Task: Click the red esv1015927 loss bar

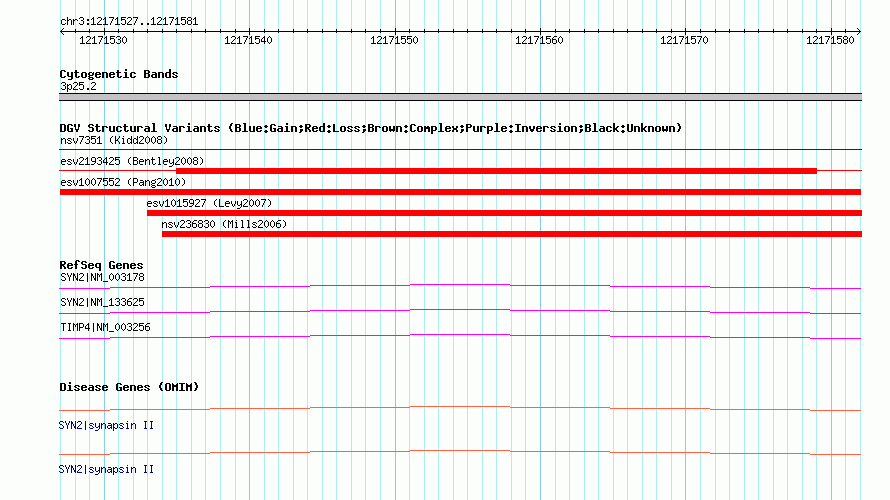Action: click(x=505, y=213)
